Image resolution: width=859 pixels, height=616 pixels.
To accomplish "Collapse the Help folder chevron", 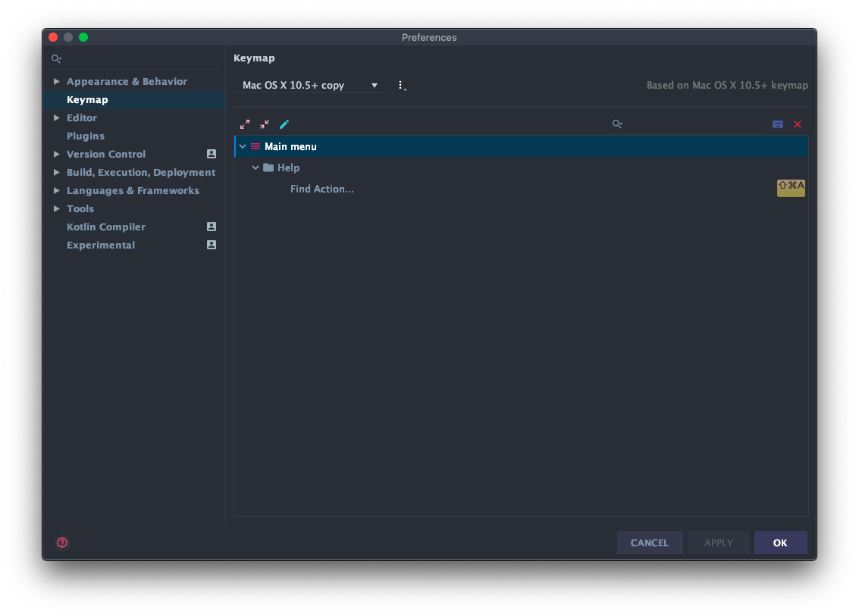I will click(x=256, y=167).
